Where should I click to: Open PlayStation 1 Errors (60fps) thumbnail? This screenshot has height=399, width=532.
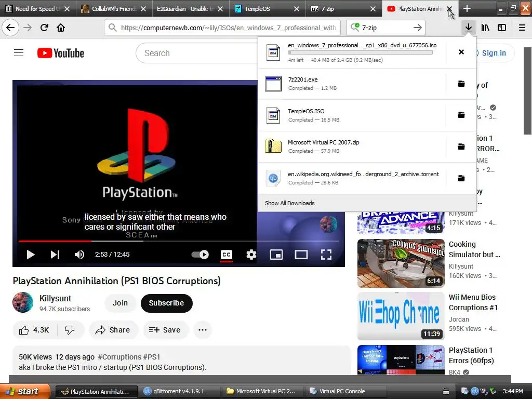point(401,360)
